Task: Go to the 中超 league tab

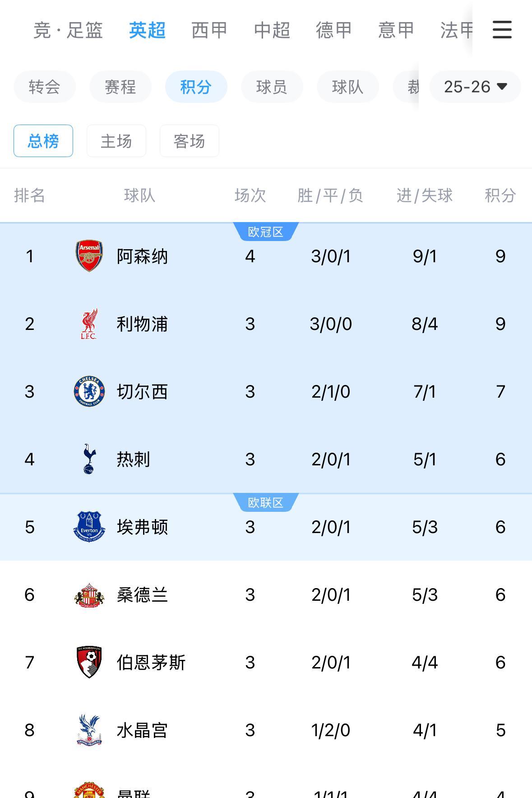Action: pyautogui.click(x=272, y=30)
